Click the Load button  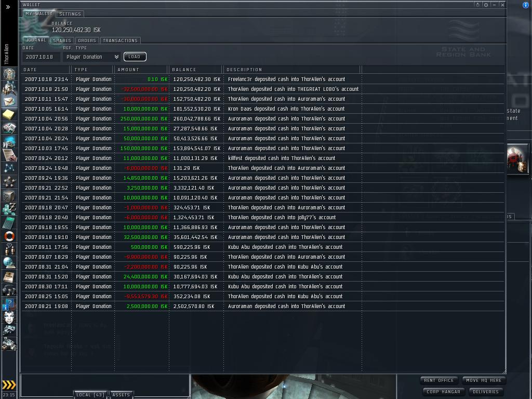coord(135,57)
